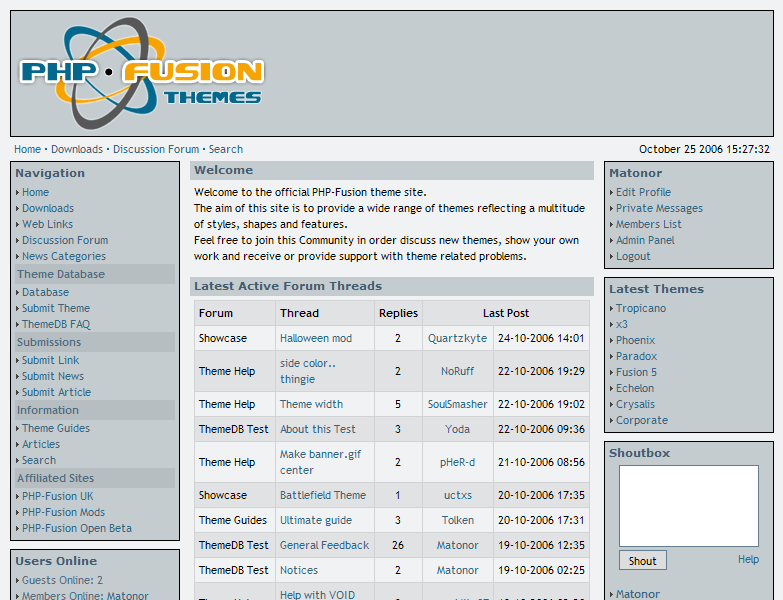Image resolution: width=783 pixels, height=600 pixels.
Task: Open Make banner.gif center thread
Action: pos(320,462)
